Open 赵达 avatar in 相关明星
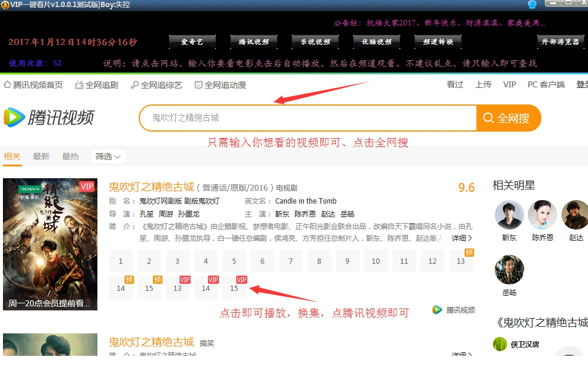588x370 pixels. pyautogui.click(x=575, y=215)
